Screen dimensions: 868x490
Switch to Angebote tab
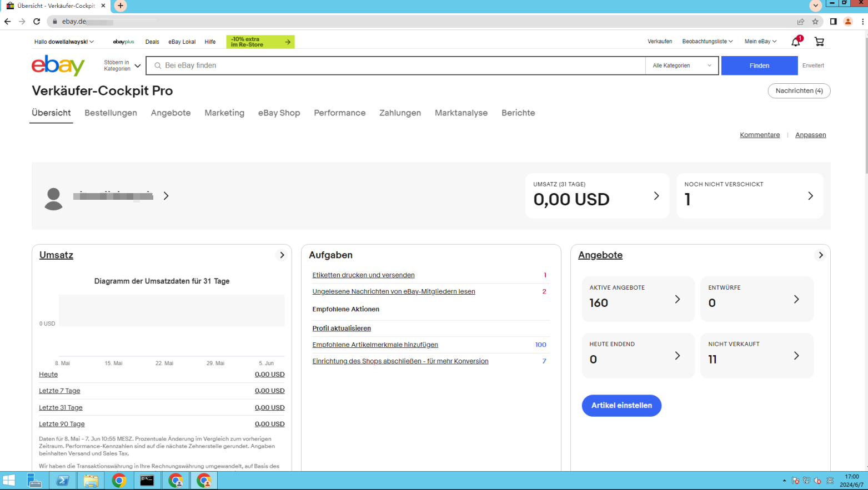tap(170, 113)
